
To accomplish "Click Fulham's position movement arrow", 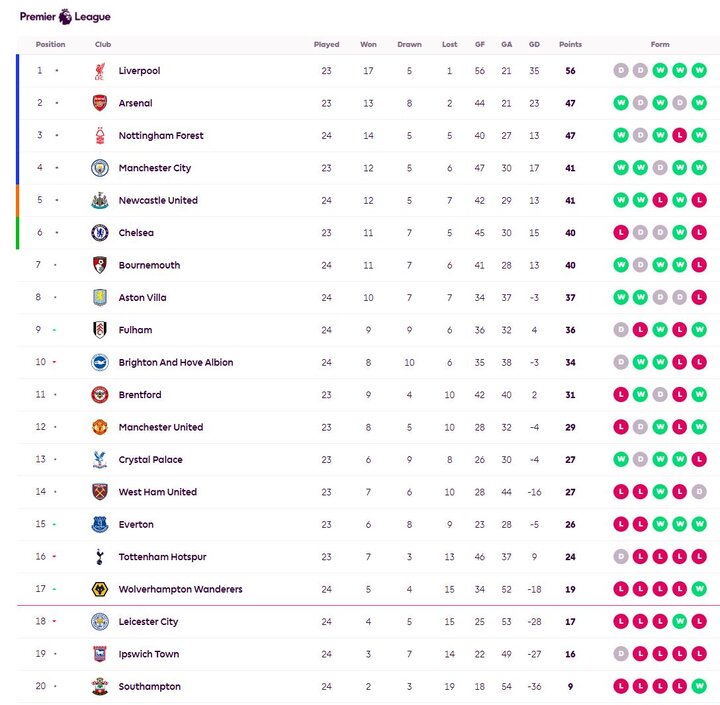I will tap(56, 330).
